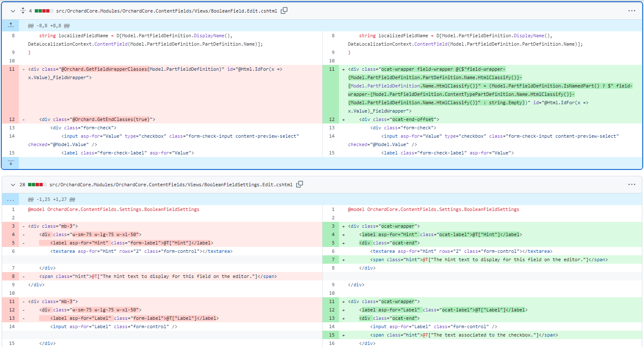The width and height of the screenshot is (644, 347).
Task: Open options menu for BooleanField.Edit.cshtml
Action: coord(632,11)
